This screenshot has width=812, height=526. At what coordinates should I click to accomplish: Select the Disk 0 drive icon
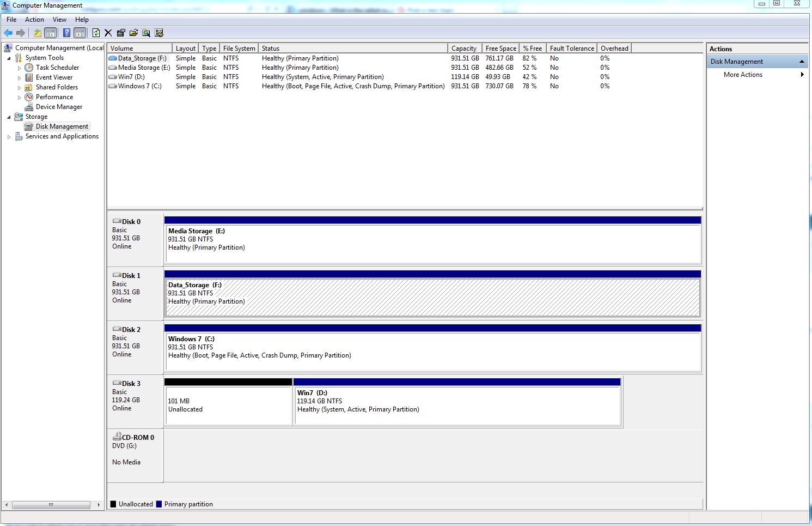point(117,221)
